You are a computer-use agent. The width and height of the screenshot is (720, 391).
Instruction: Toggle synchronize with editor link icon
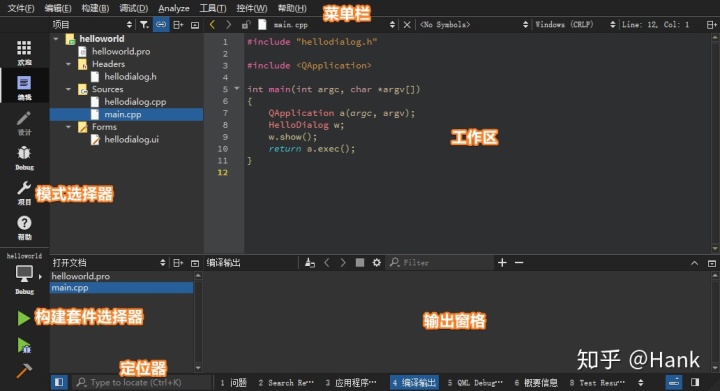[x=161, y=25]
